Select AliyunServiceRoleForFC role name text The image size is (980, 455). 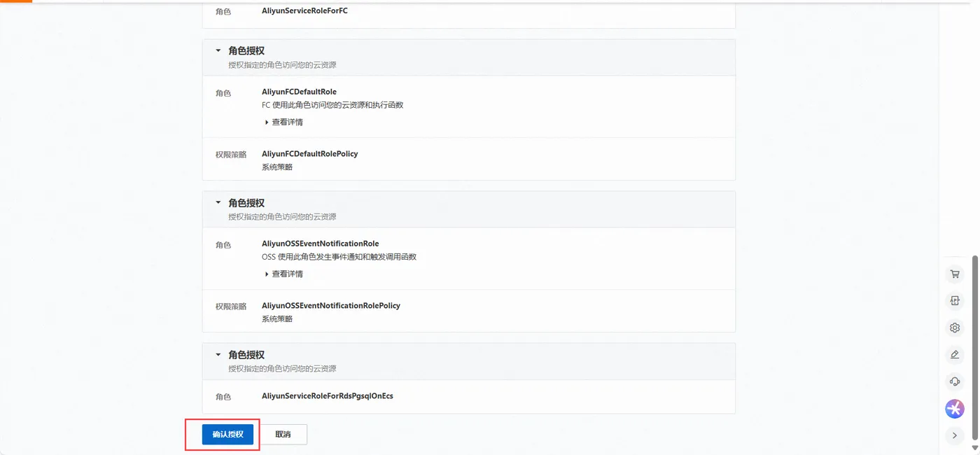tap(304, 10)
